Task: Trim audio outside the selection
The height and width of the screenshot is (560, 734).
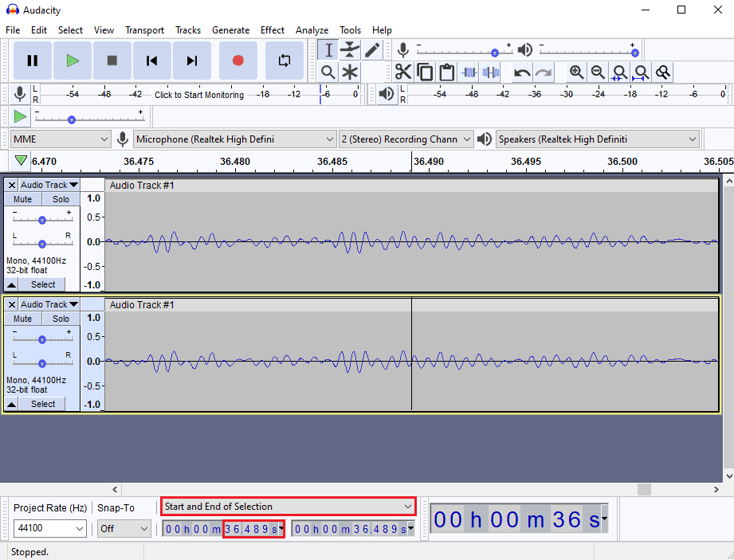Action: [x=468, y=72]
